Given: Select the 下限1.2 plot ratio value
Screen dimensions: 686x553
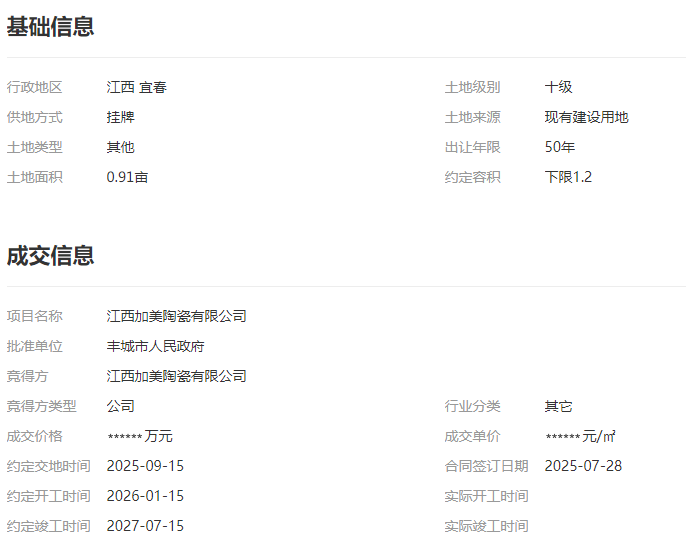Looking at the screenshot, I should pyautogui.click(x=568, y=177).
